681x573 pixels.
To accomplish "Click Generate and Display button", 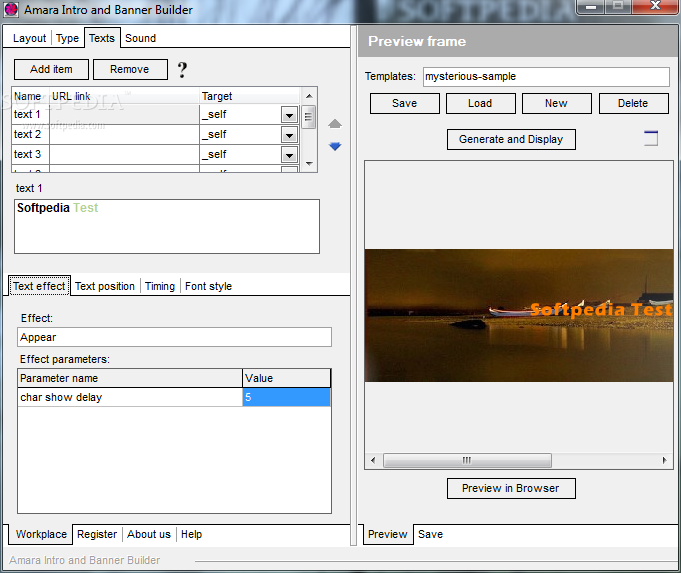I will click(x=511, y=139).
